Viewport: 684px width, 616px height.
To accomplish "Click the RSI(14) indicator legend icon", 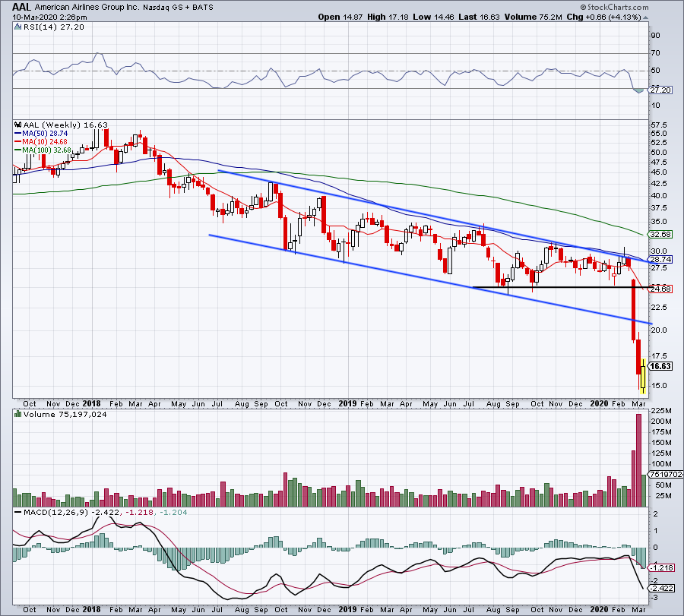I will point(17,27).
